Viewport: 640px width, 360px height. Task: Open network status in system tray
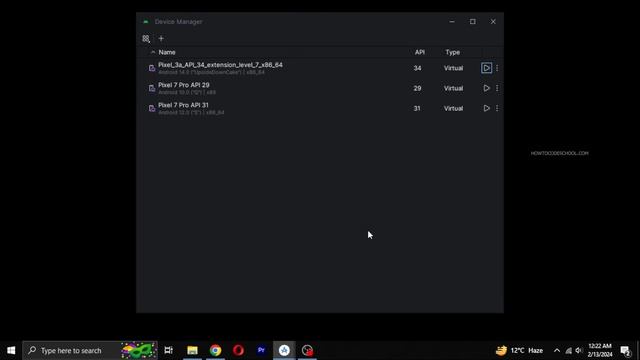[x=568, y=350]
